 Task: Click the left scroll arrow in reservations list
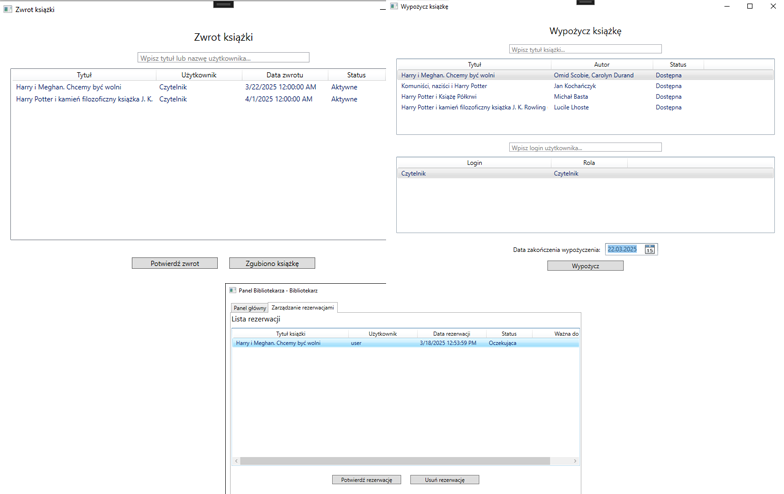tap(236, 461)
